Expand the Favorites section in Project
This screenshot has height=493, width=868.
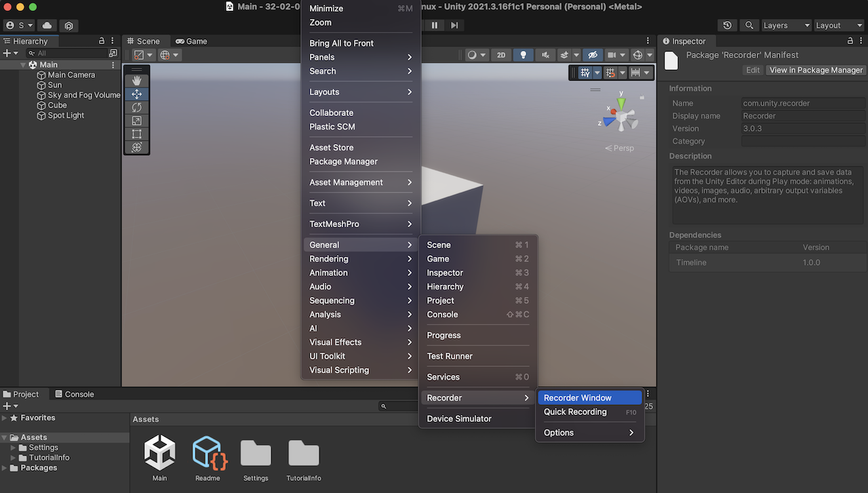pos(5,418)
